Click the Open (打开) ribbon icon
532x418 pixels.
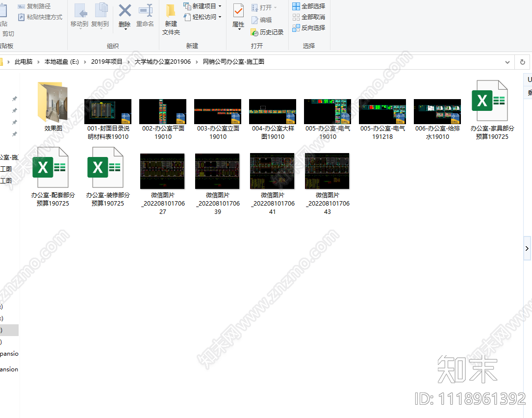254,7
